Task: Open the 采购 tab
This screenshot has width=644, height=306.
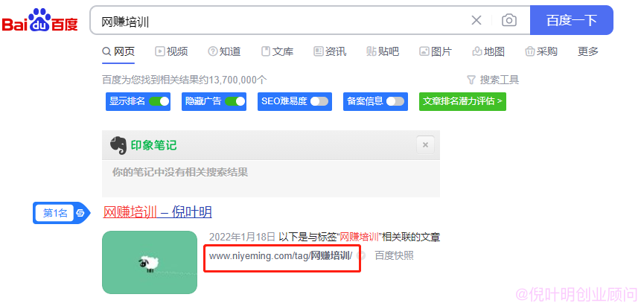Action: [x=541, y=52]
